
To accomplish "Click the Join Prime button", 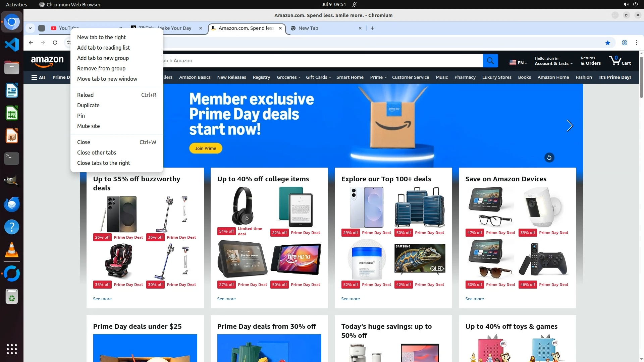I will click(x=206, y=148).
